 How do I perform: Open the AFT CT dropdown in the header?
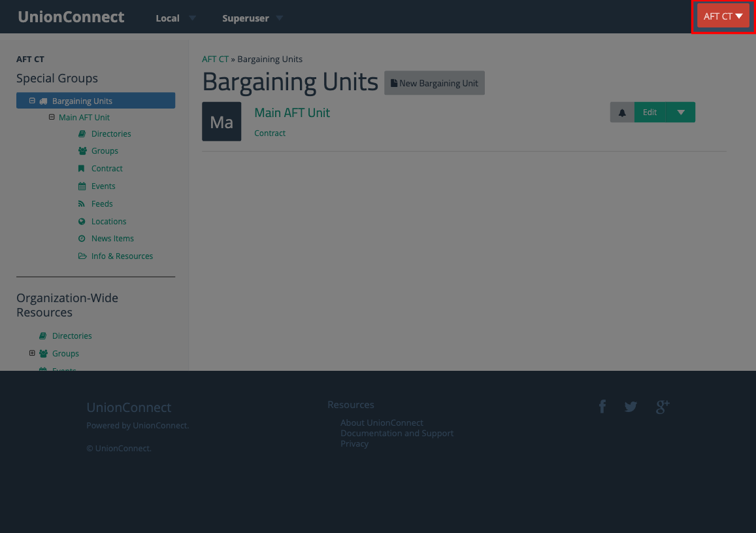tap(722, 16)
